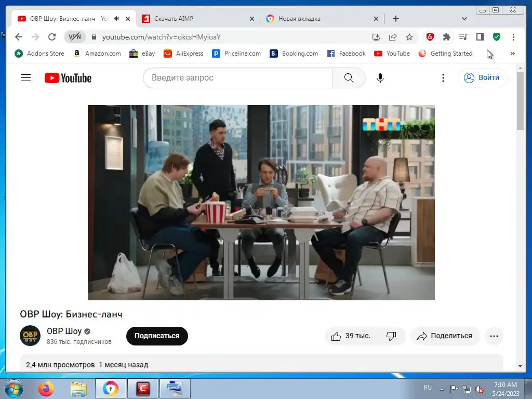Viewport: 532px width, 399px height.
Task: Open the Extensions puzzle icon
Action: (446, 37)
